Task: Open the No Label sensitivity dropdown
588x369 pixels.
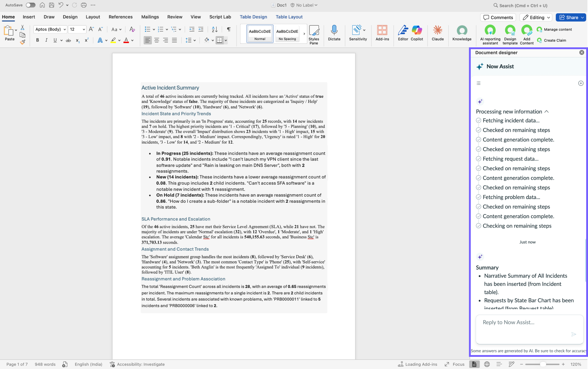Action: (304, 5)
